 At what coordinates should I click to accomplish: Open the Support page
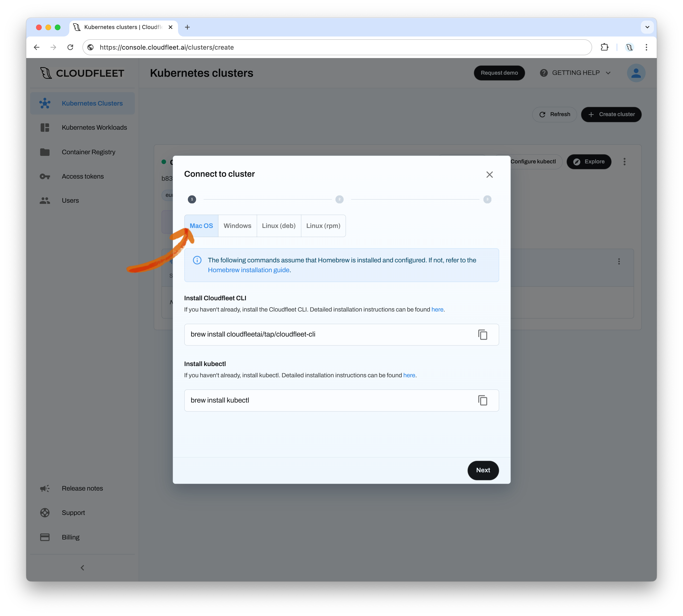pyautogui.click(x=82, y=513)
